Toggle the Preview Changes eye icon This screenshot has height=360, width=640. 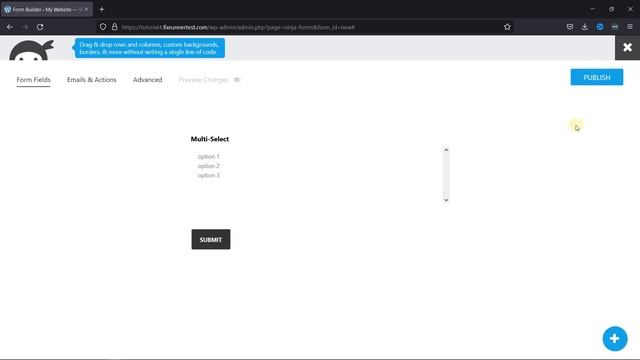pos(237,80)
